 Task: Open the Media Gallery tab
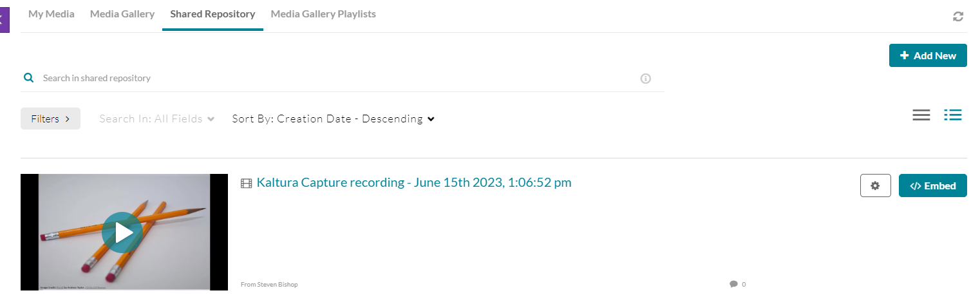122,14
